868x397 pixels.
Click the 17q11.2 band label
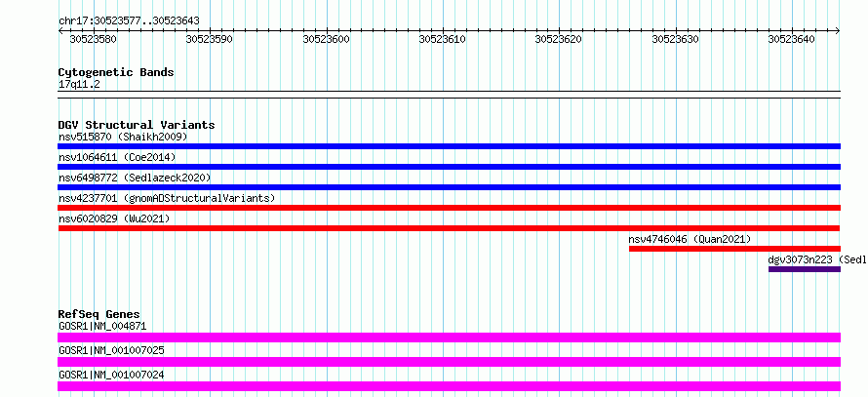coord(79,85)
